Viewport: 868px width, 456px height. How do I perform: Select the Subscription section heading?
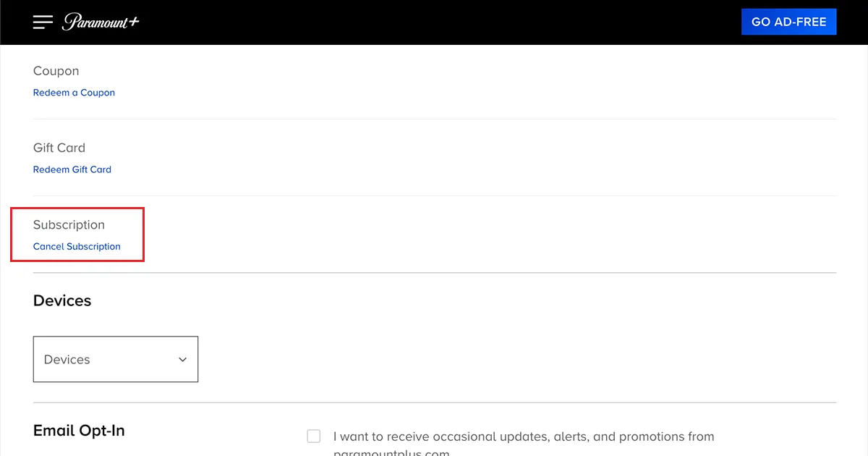click(69, 224)
